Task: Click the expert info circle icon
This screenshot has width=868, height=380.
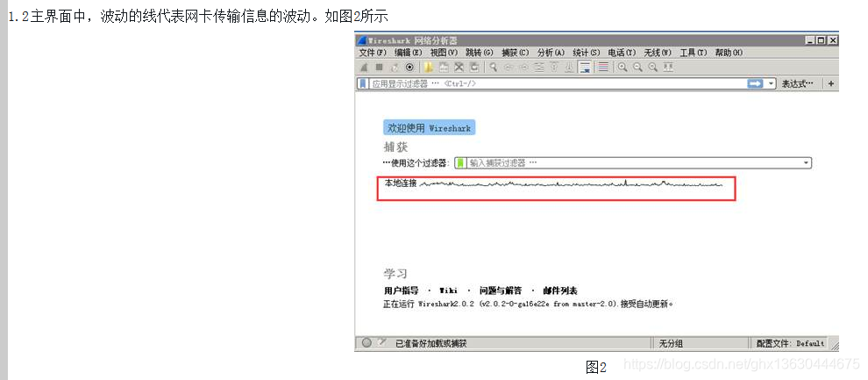Action: (366, 343)
